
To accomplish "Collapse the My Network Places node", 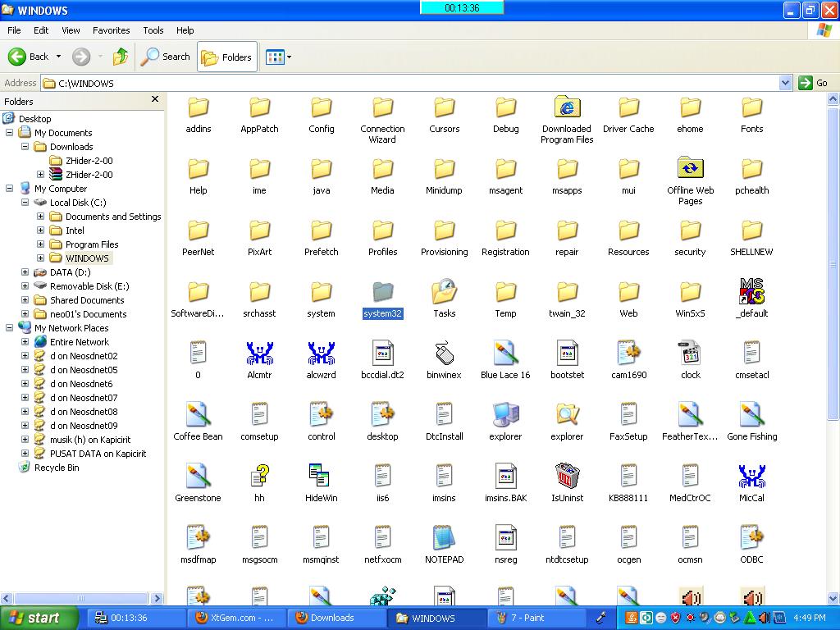I will [x=9, y=328].
